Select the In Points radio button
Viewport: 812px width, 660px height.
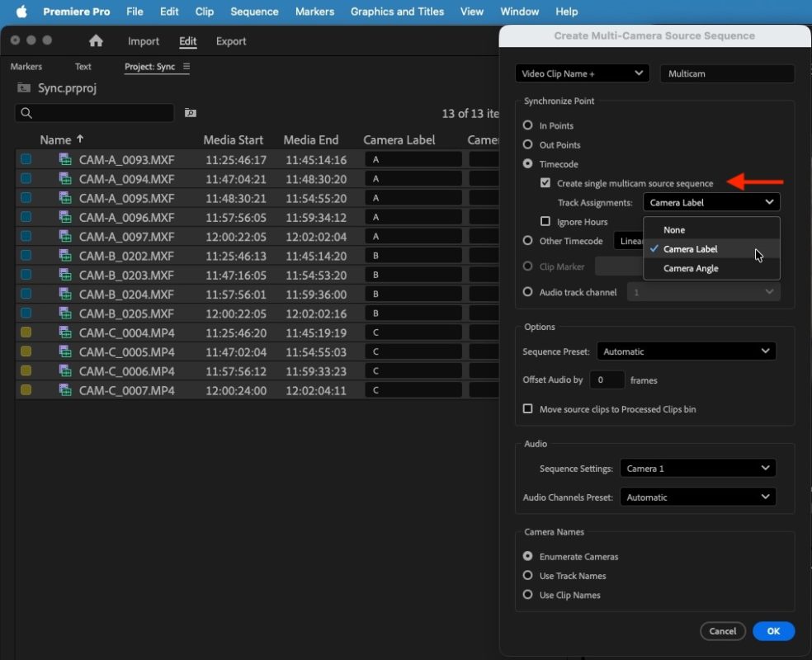coord(527,125)
